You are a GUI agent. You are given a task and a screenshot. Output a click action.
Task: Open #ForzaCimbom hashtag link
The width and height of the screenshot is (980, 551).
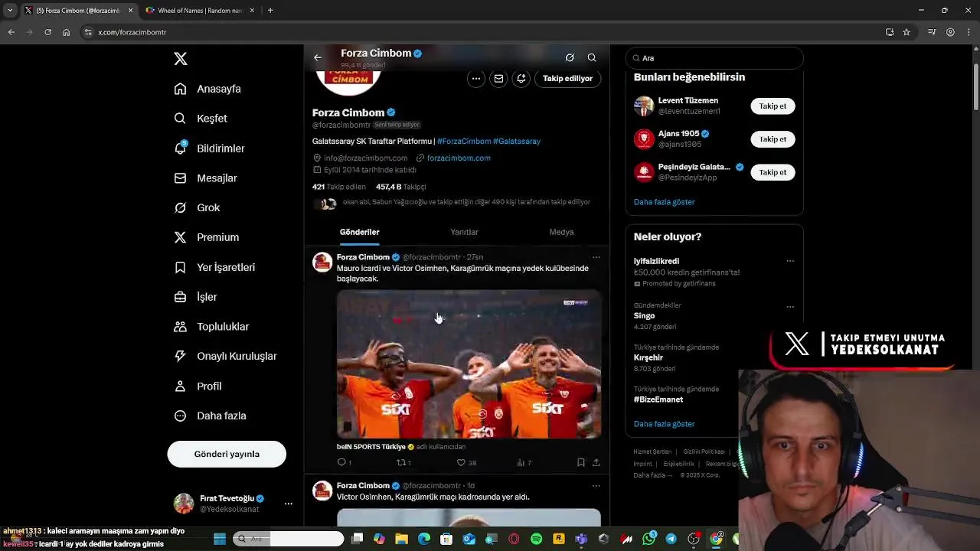[464, 142]
